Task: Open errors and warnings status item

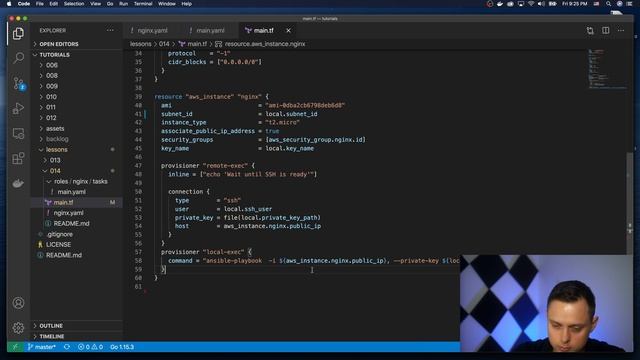Action: [90, 347]
